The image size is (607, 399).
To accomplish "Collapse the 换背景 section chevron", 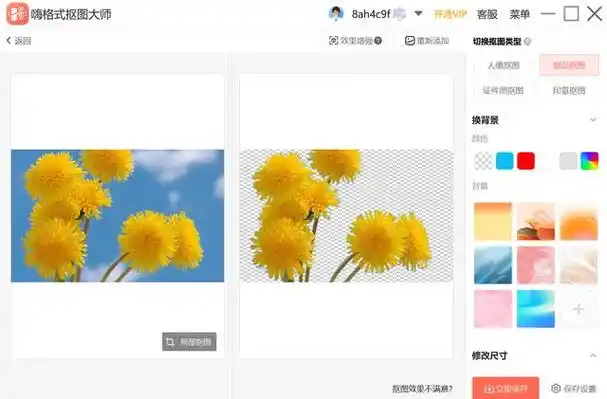I will click(x=593, y=120).
